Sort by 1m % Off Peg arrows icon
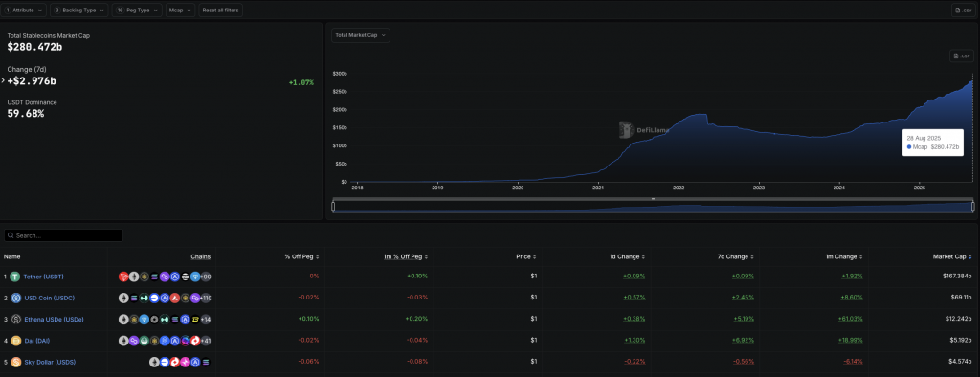This screenshot has width=980, height=377. [426, 257]
